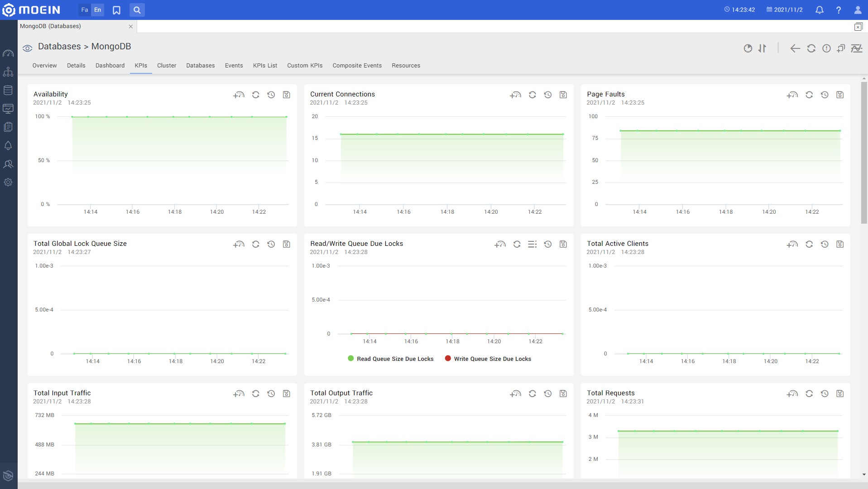Viewport: 868px width, 489px height.
Task: Open history for Current Connections
Action: pos(548,95)
